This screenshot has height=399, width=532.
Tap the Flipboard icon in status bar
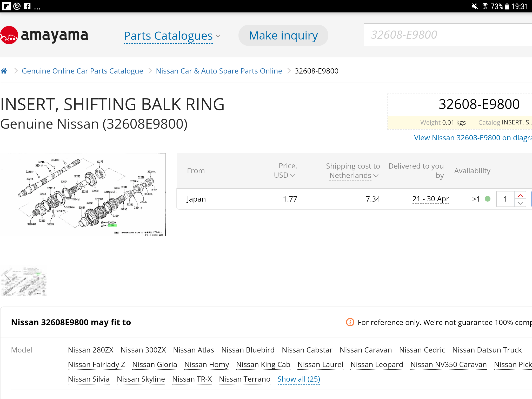(6, 6)
